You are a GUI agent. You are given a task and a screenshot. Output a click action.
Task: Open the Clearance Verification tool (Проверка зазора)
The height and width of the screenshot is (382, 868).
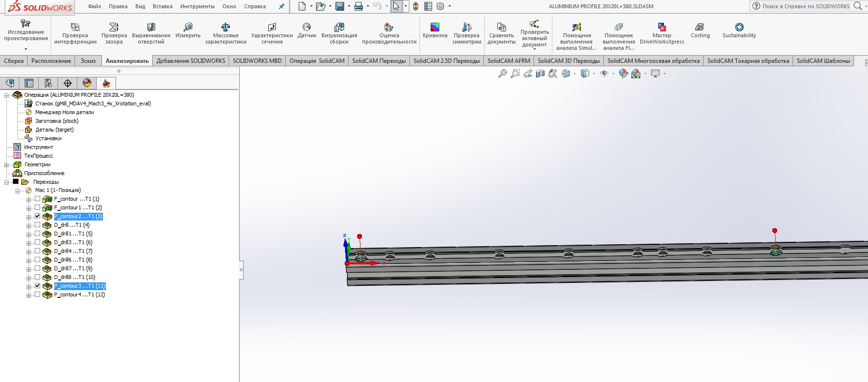[114, 33]
